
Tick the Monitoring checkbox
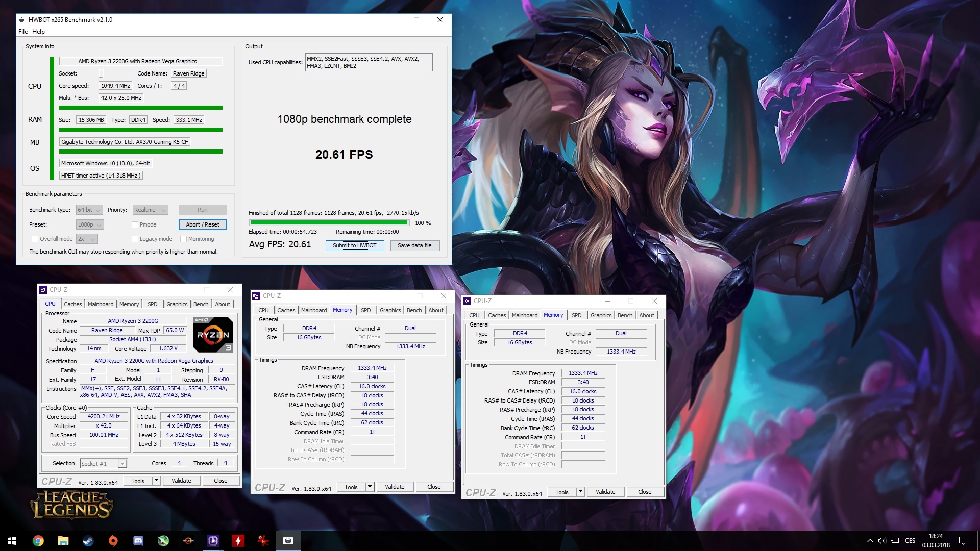tap(183, 239)
